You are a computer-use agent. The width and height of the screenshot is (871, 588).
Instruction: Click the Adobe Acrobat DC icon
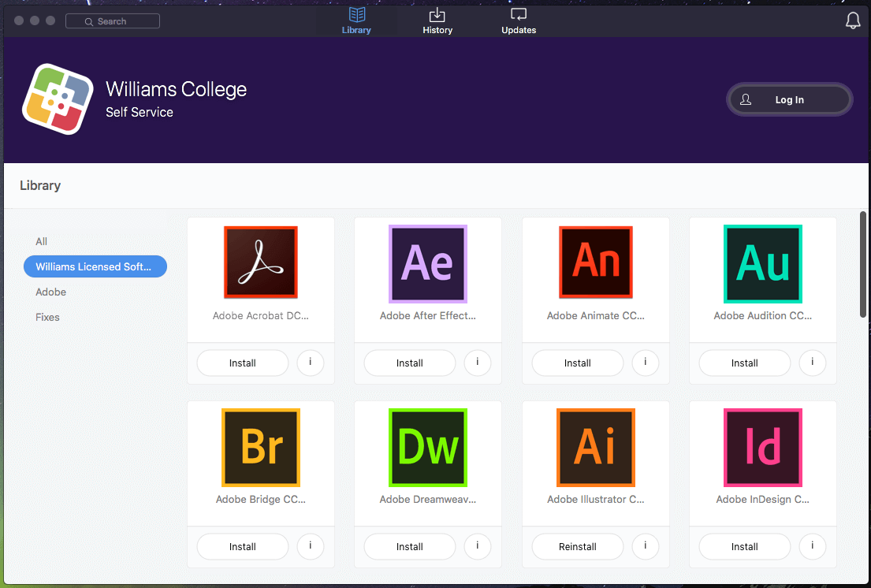[x=261, y=265]
